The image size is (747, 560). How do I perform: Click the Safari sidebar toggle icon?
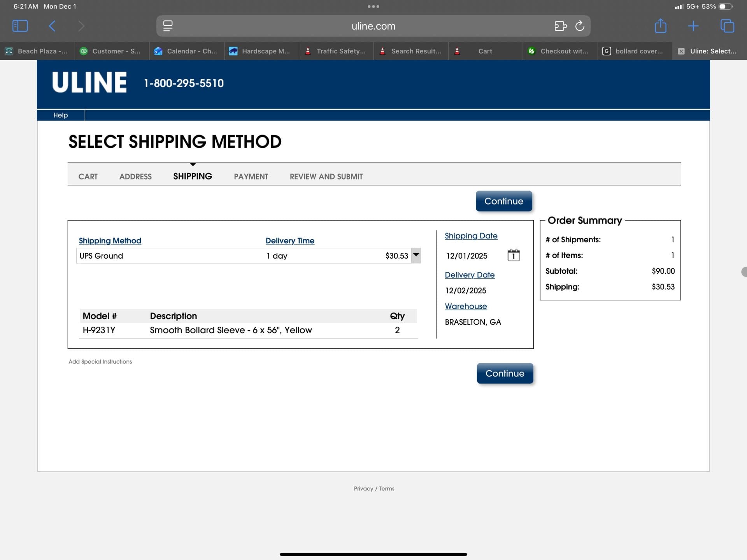tap(20, 26)
